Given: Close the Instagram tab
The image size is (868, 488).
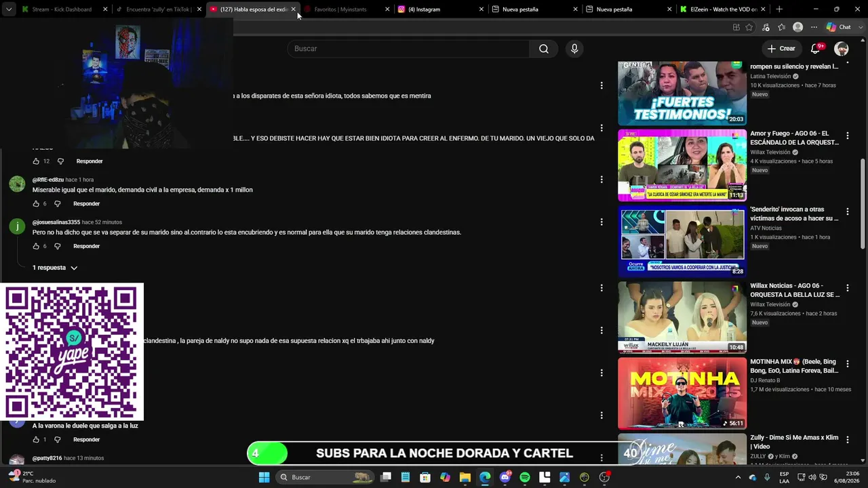Looking at the screenshot, I should (481, 9).
